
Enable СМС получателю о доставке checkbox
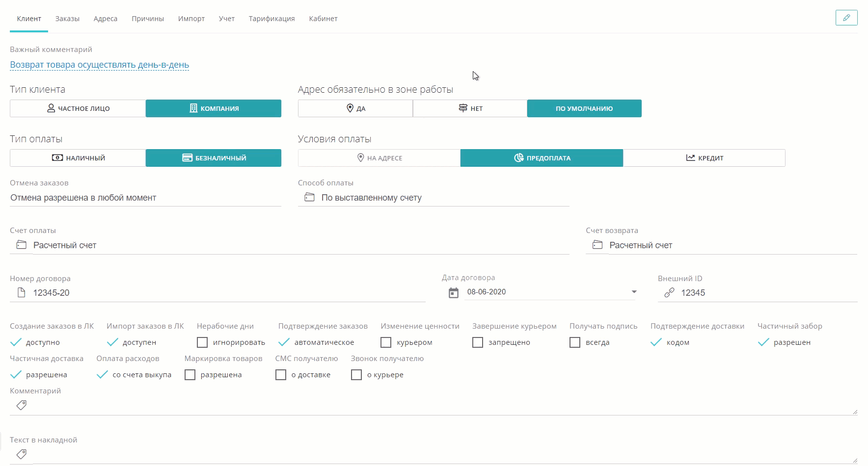281,375
